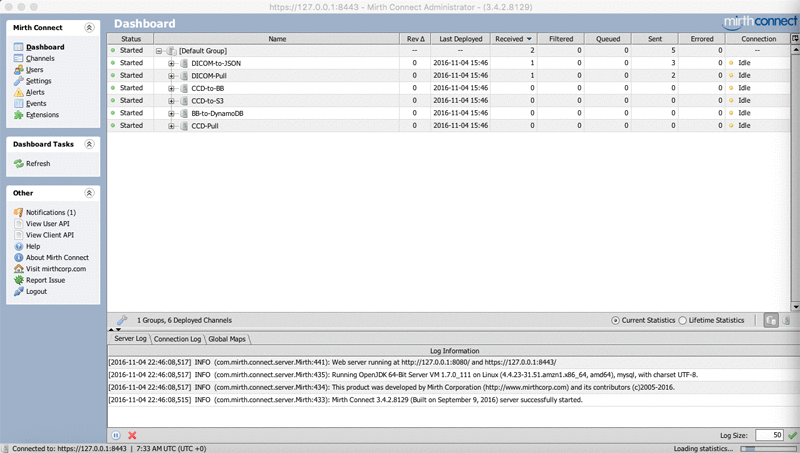Sort by the Last Deployed column header
The image size is (800, 453).
click(461, 39)
